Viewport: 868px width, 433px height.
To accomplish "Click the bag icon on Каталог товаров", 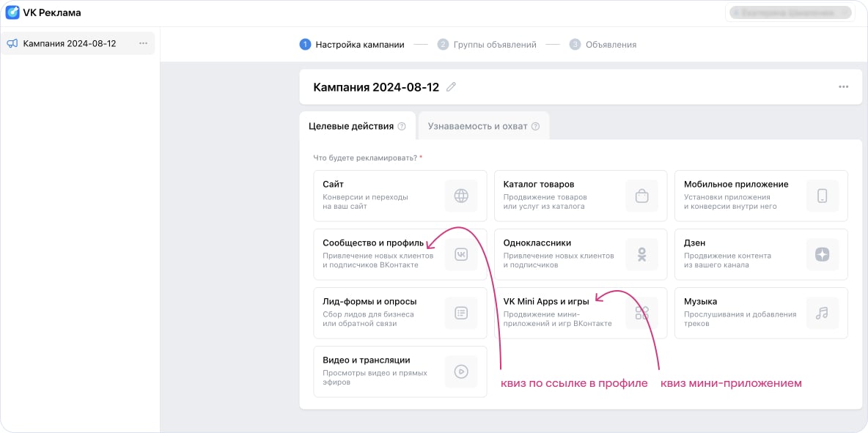I will 641,196.
